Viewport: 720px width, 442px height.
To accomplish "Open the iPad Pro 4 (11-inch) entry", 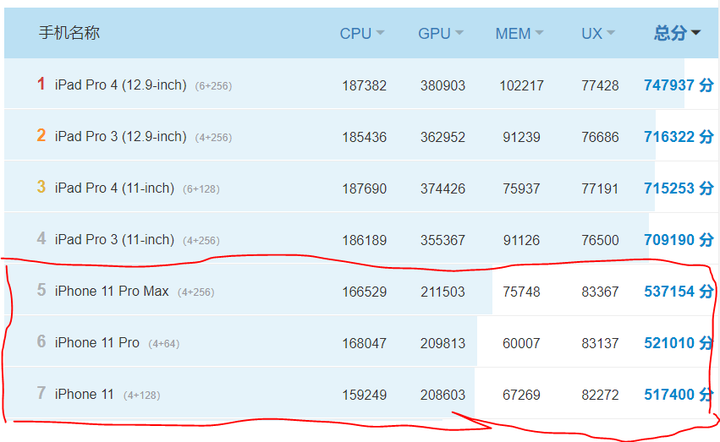I will [x=115, y=188].
